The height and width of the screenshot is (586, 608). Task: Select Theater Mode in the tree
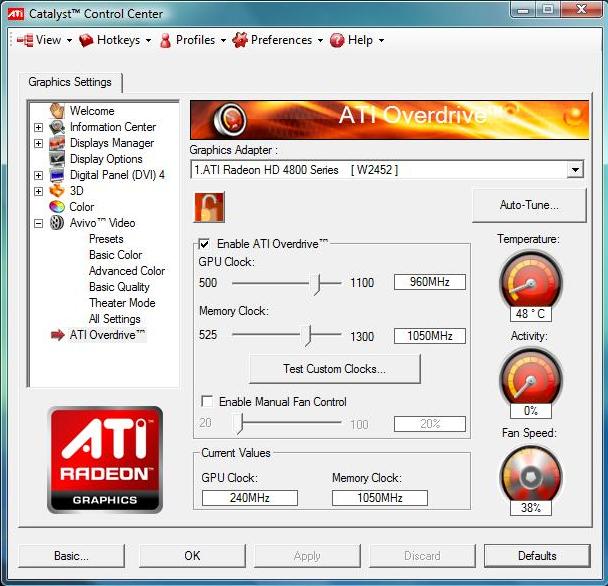pos(122,303)
